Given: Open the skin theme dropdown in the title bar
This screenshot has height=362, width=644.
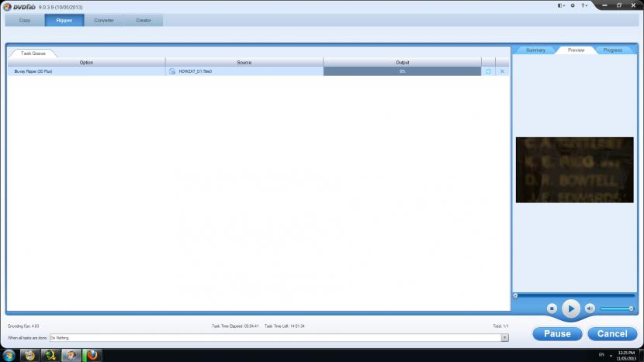Looking at the screenshot, I should (x=561, y=5).
